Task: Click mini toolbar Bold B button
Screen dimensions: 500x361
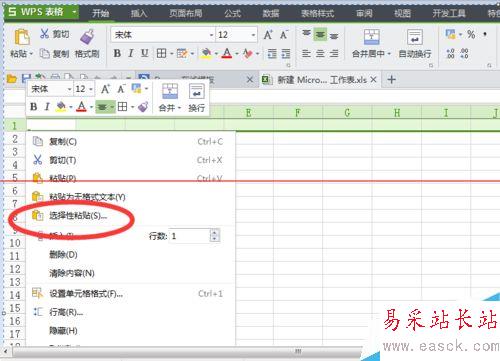Action: 33,107
